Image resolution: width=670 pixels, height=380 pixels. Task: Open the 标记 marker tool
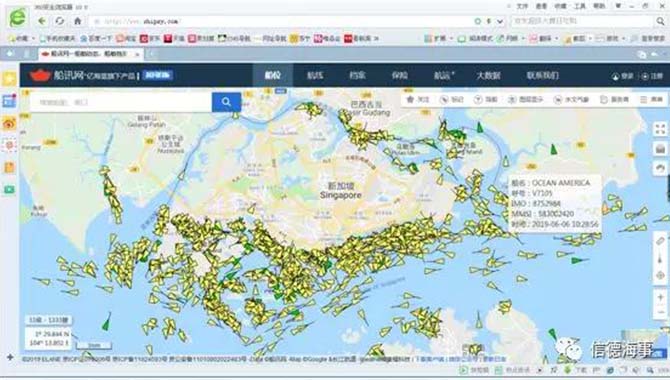452,99
